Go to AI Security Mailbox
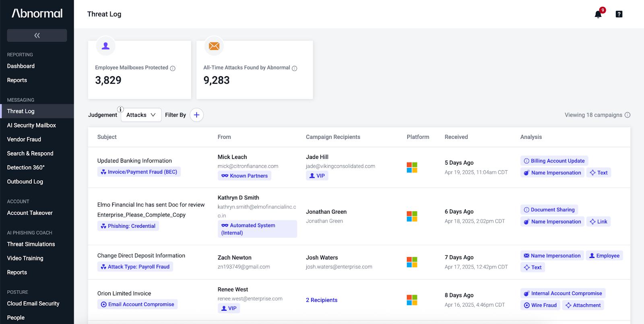This screenshot has width=644, height=324. point(31,125)
